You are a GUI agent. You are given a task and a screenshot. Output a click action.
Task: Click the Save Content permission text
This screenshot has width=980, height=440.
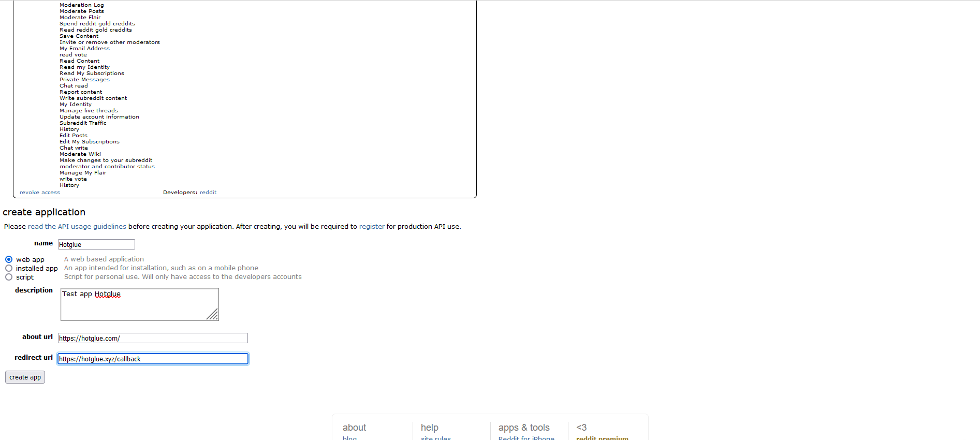coord(79,36)
